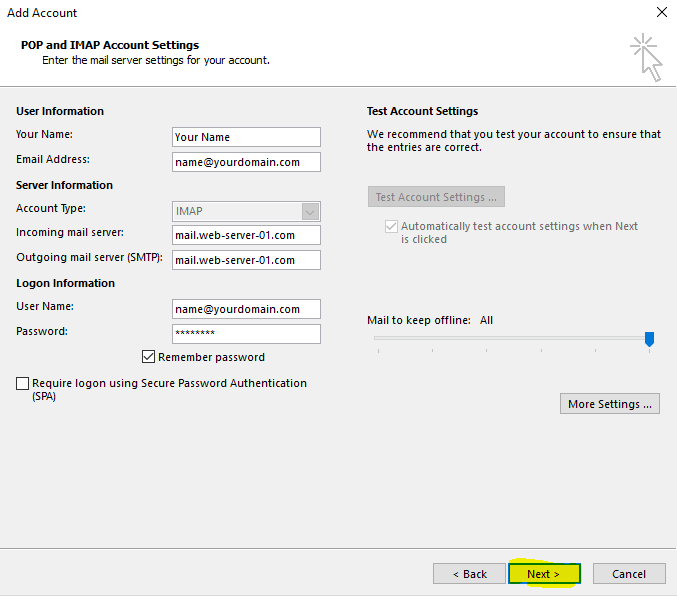
Task: Open the More Settings dialog
Action: tap(610, 404)
